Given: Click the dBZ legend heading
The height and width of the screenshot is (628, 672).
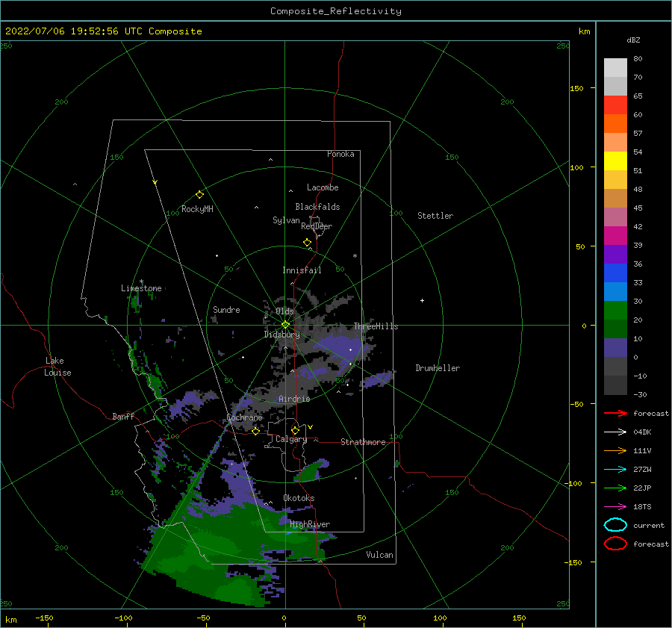Looking at the screenshot, I should pos(633,40).
